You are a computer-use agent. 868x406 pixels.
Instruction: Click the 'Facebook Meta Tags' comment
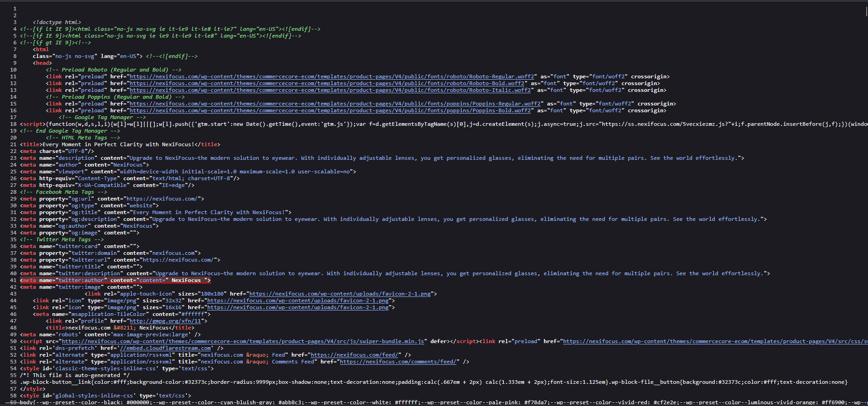64,192
